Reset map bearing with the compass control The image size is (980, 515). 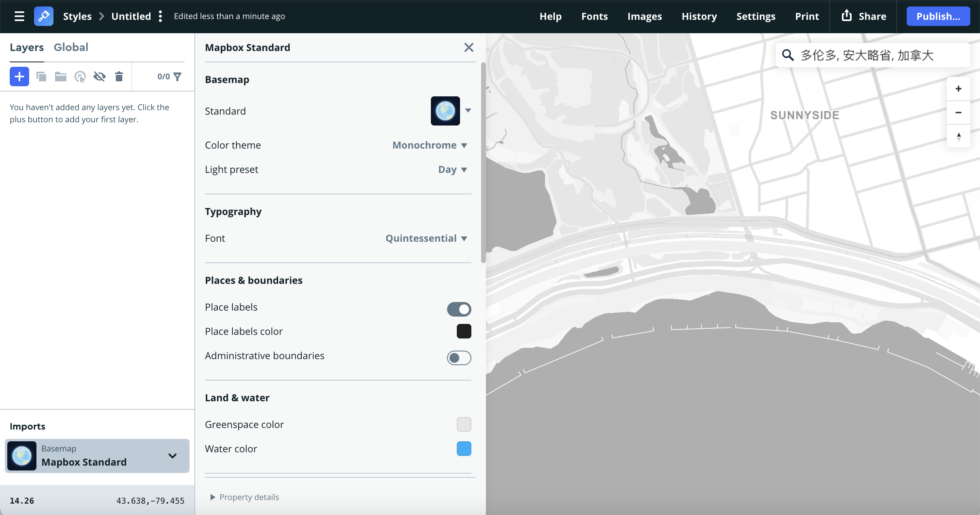pyautogui.click(x=958, y=136)
